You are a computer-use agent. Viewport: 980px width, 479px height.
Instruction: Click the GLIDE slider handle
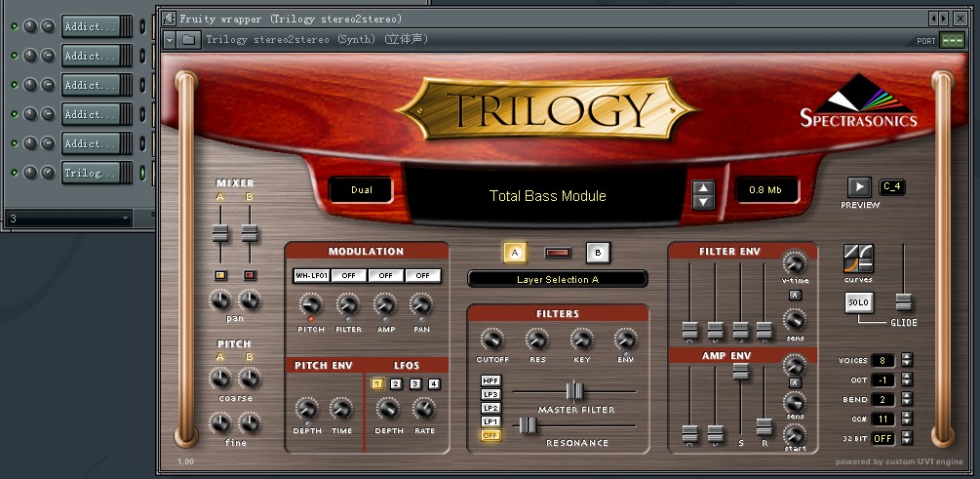coord(903,302)
